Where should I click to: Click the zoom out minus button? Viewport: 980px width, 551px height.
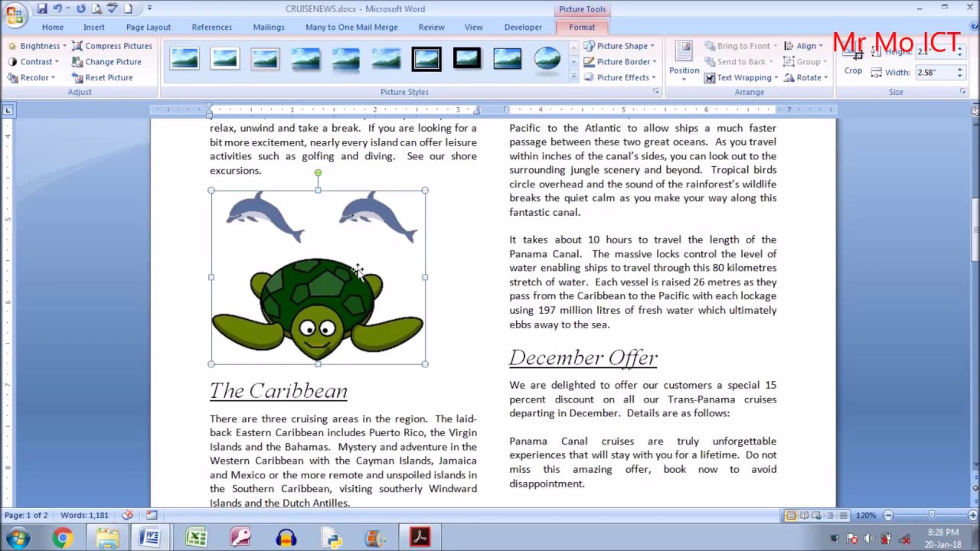click(888, 516)
